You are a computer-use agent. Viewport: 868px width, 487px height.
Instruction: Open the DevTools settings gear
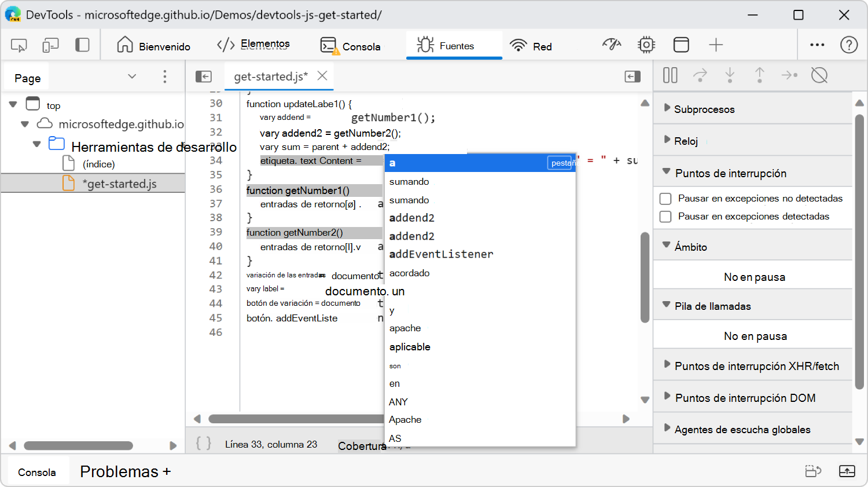pyautogui.click(x=646, y=44)
